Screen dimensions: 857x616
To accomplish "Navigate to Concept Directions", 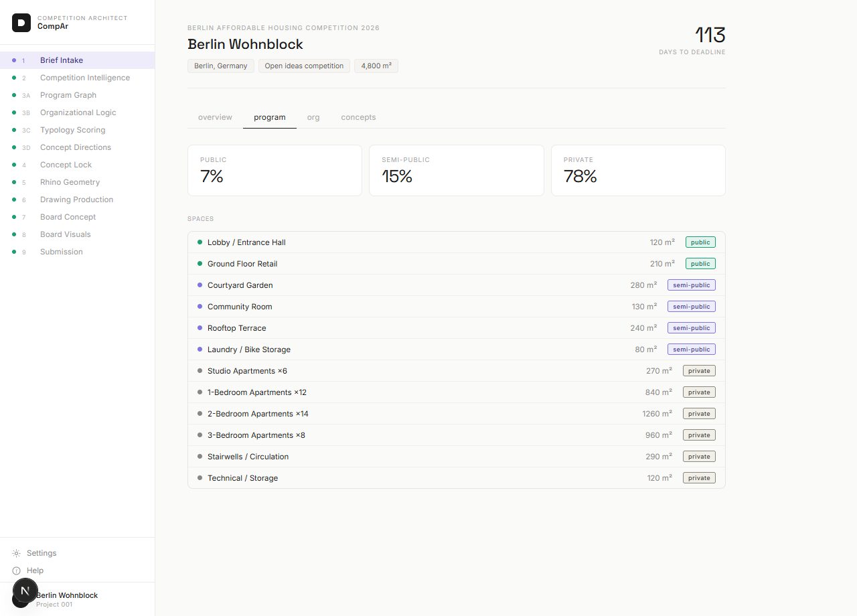I will tap(77, 147).
